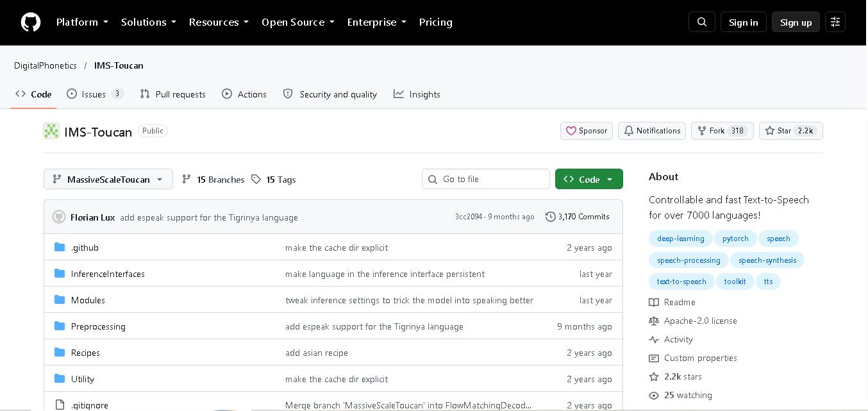
Task: Expand the Open Source menu
Action: coord(298,22)
